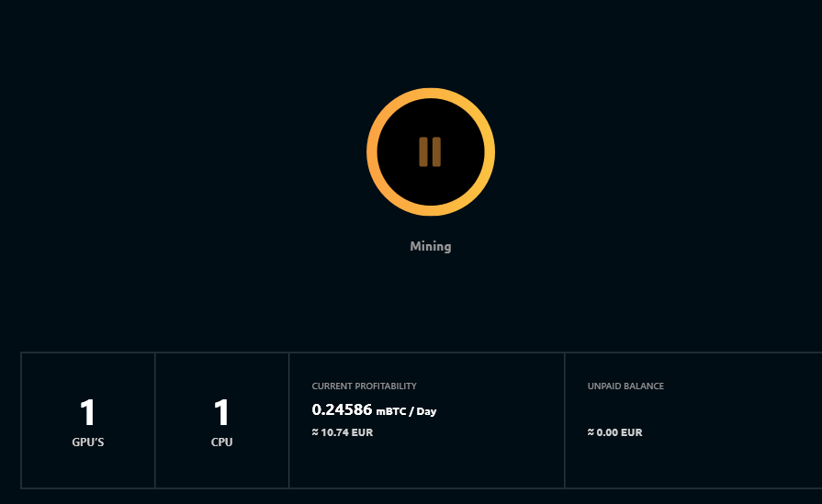Click the UNPAID BALANCE heading
The image size is (822, 504).
[625, 386]
